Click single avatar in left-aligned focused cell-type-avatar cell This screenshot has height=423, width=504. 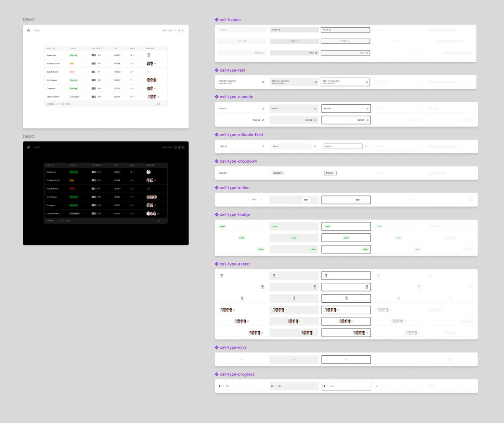pyautogui.click(x=326, y=276)
